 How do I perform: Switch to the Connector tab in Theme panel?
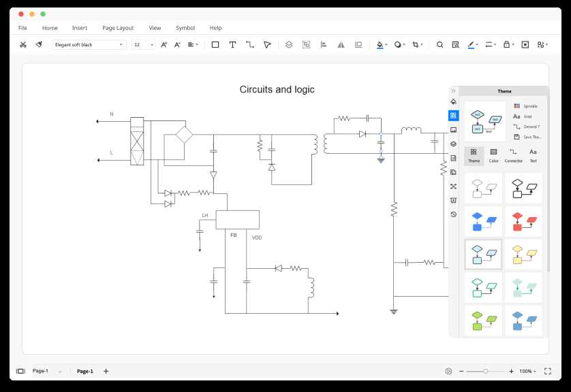tap(514, 156)
